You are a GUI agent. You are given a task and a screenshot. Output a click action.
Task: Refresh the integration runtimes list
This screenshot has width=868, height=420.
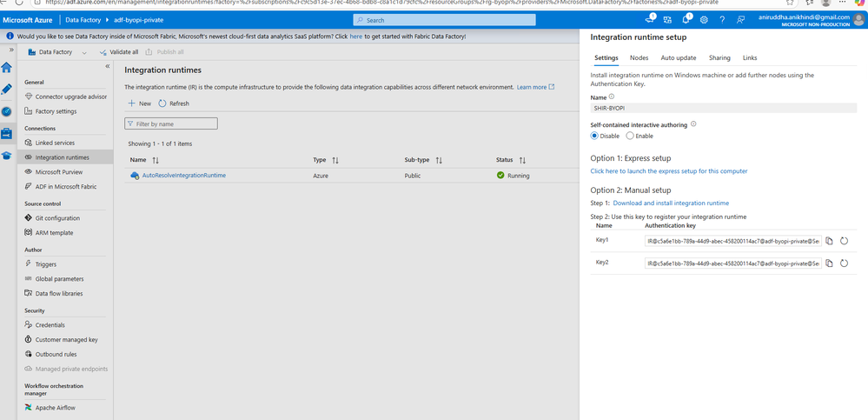point(174,103)
